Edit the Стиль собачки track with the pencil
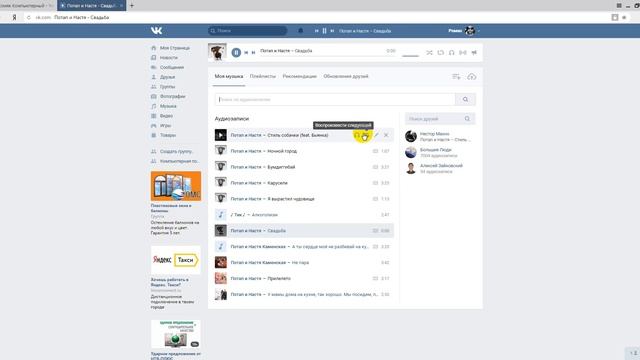This screenshot has width=640, height=360. (x=376, y=135)
